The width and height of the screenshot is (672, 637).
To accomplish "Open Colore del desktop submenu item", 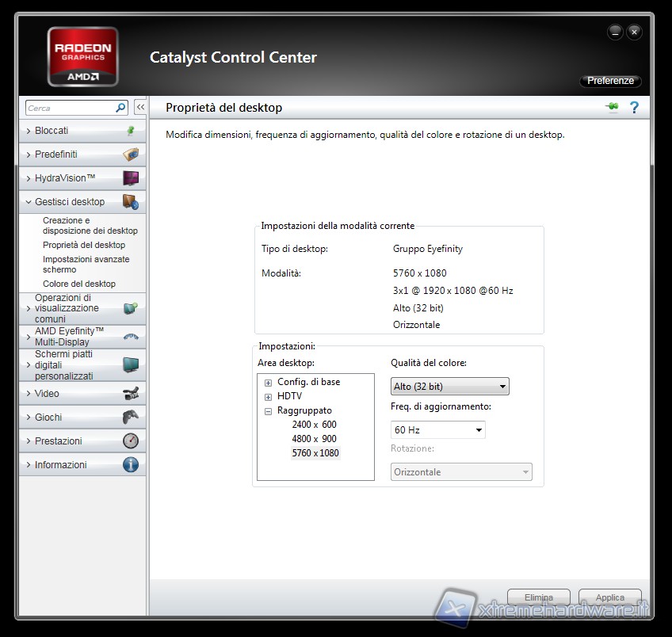I will click(79, 284).
